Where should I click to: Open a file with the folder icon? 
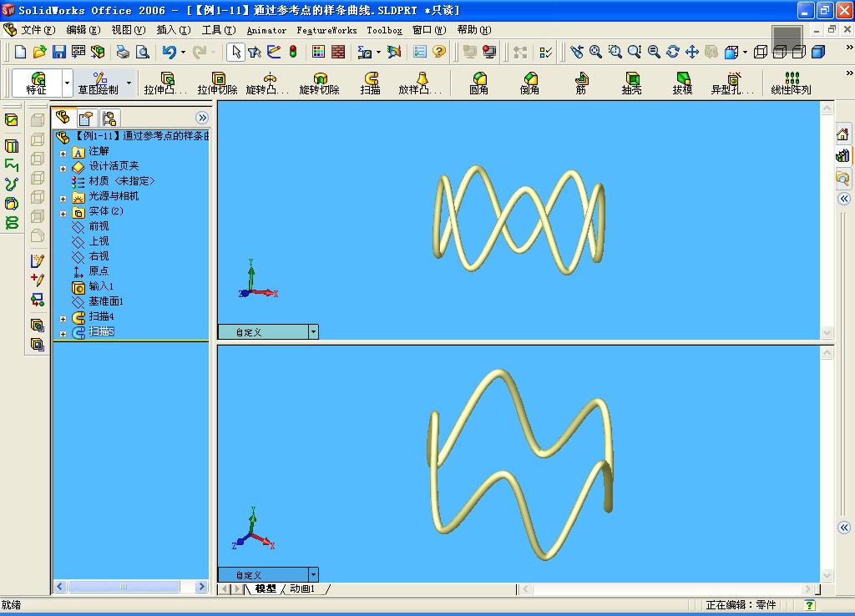(39, 52)
